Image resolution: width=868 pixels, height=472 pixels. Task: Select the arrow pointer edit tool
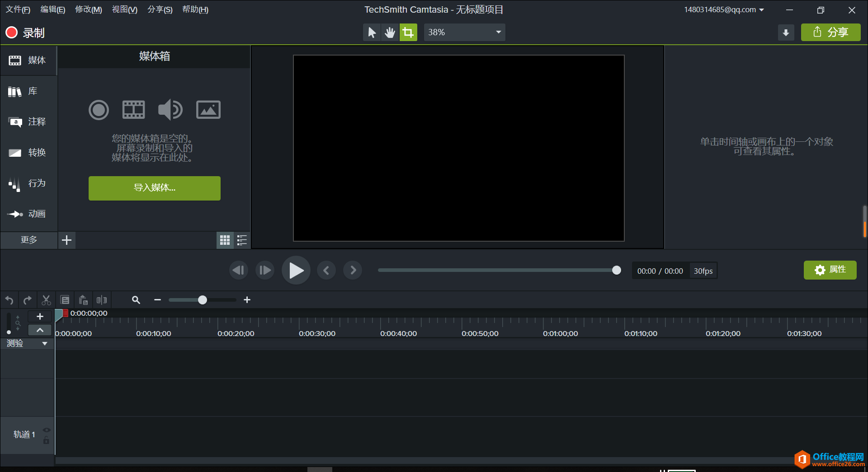pos(372,33)
